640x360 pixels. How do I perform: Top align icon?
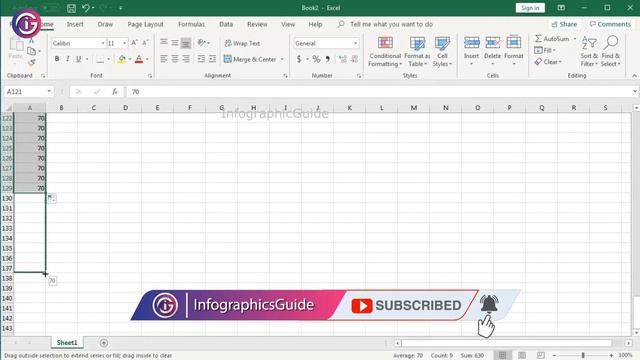click(x=164, y=42)
